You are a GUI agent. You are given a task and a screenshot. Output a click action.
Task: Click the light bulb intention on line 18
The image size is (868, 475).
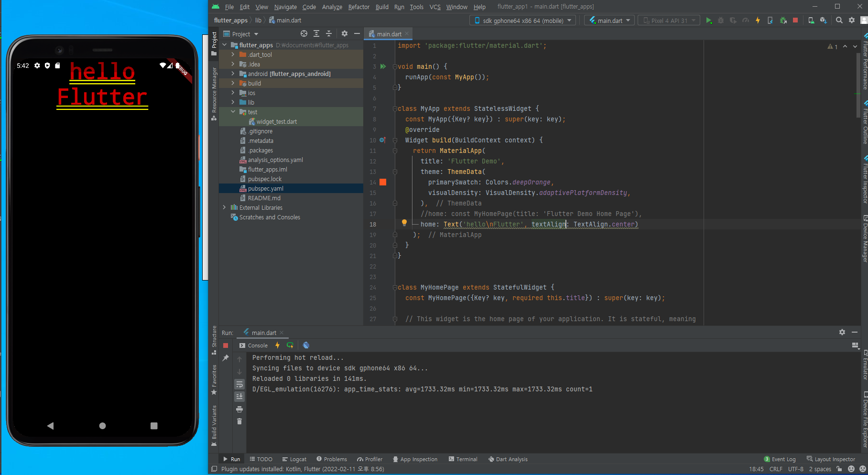[x=404, y=223]
